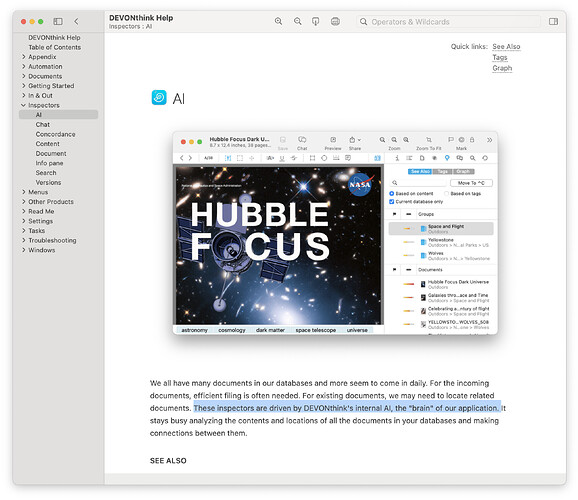Follow the Graph quick link
Viewport: 578px width, 500px height.
tap(502, 68)
